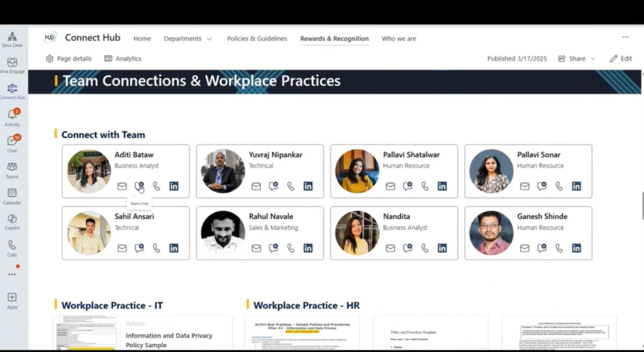Open Calls in the sidebar

[12, 248]
